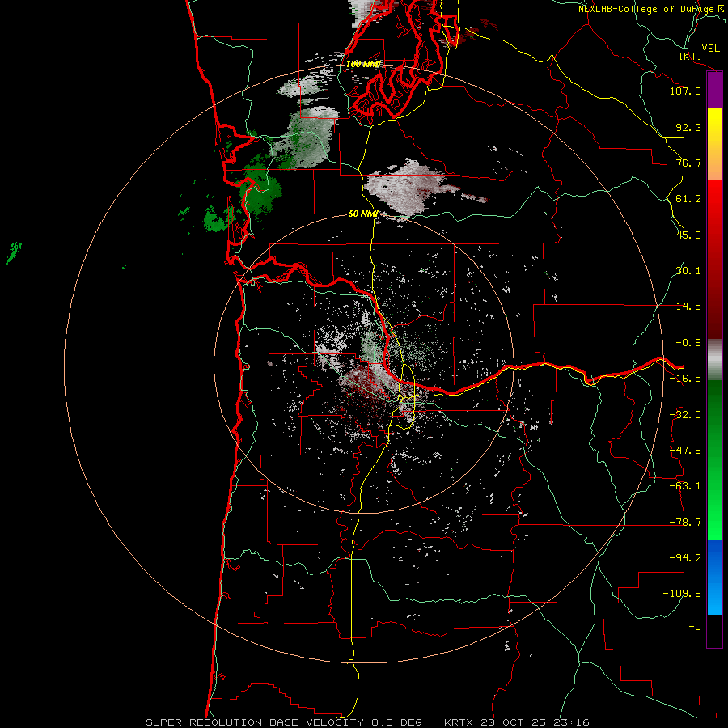Click the -109.8 velocity scale value
The width and height of the screenshot is (728, 728).
[682, 594]
